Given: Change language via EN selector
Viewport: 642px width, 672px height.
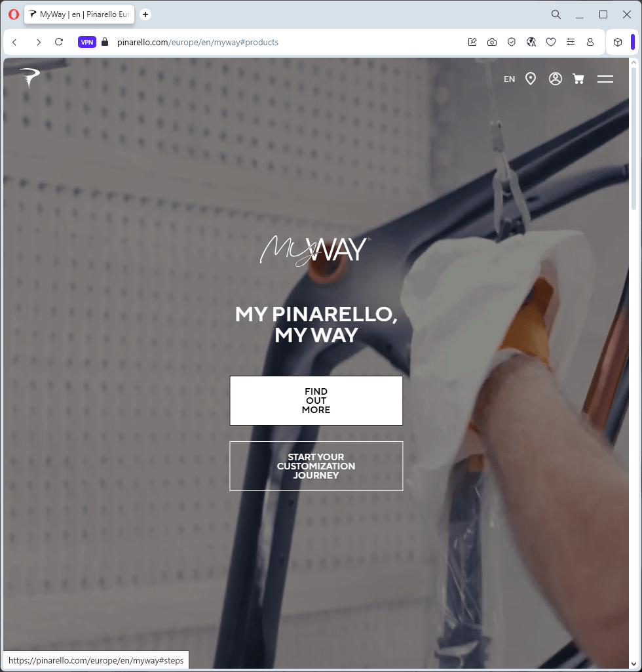Looking at the screenshot, I should click(509, 79).
